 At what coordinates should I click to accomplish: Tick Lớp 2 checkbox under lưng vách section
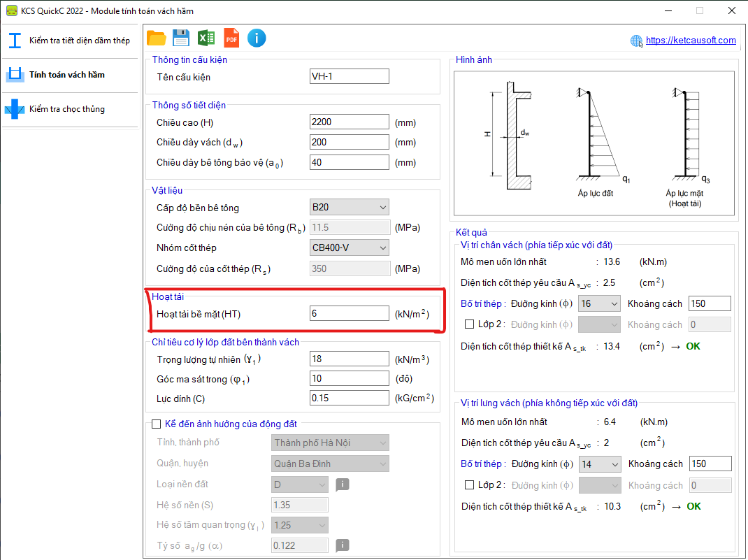click(470, 485)
